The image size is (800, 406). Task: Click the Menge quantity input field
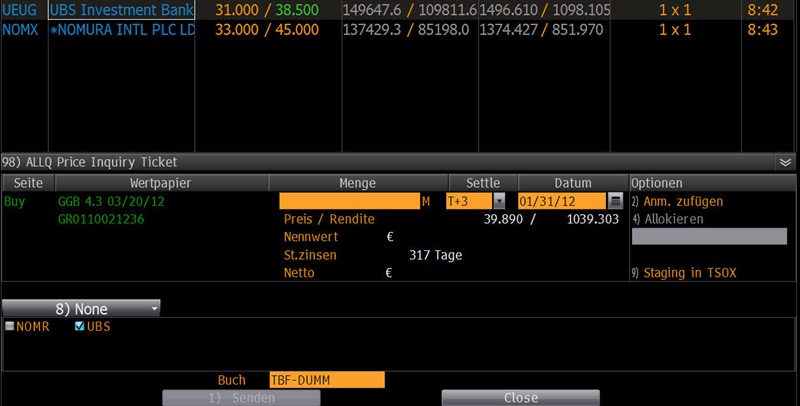[349, 202]
